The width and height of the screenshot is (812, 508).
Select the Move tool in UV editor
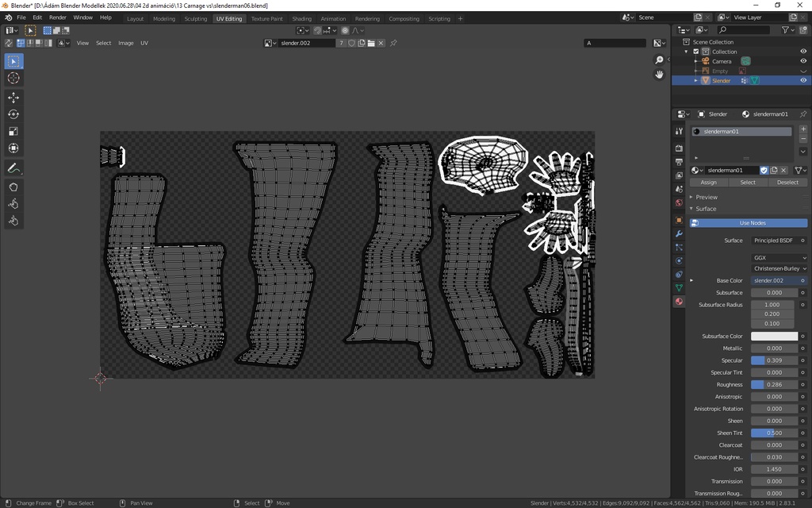pyautogui.click(x=13, y=98)
